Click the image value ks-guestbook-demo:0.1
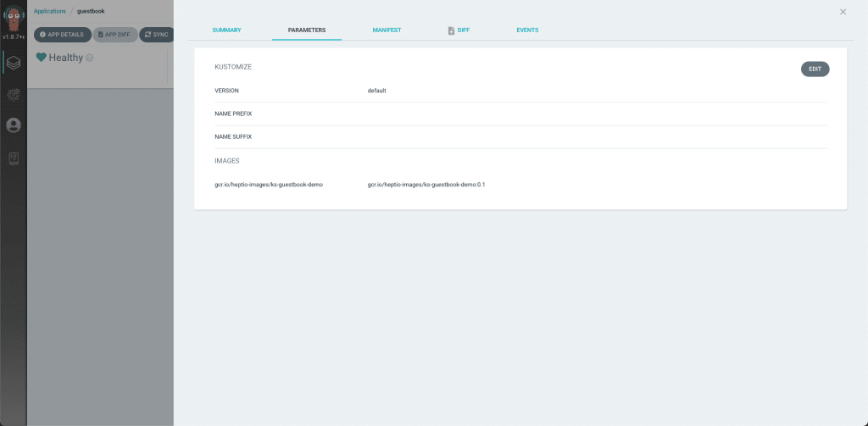Viewport: 868px width, 426px height. pyautogui.click(x=426, y=185)
